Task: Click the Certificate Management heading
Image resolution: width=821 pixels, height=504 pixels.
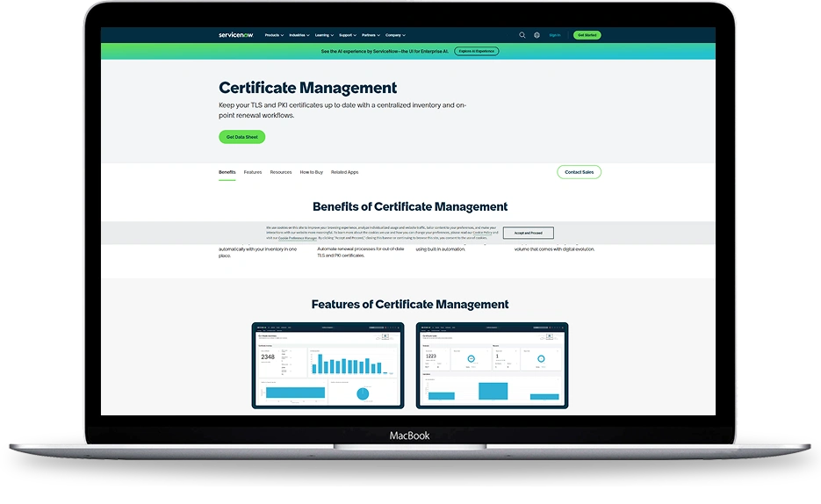Action: (308, 88)
